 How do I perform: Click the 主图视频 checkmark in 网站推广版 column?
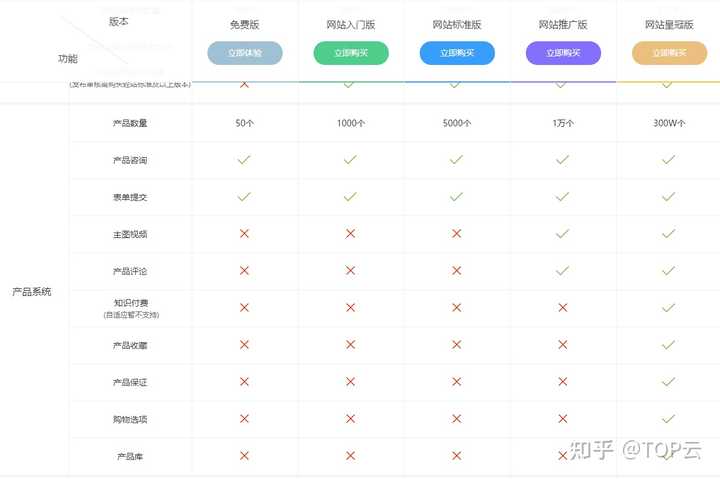coord(562,234)
